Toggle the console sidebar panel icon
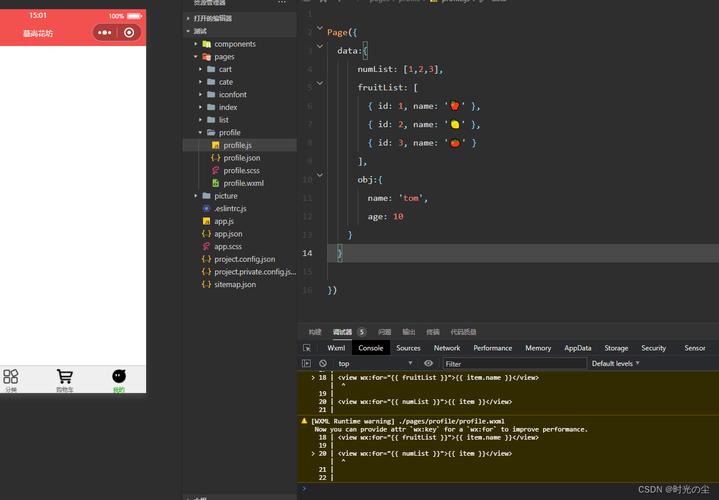The height and width of the screenshot is (500, 719). [307, 364]
